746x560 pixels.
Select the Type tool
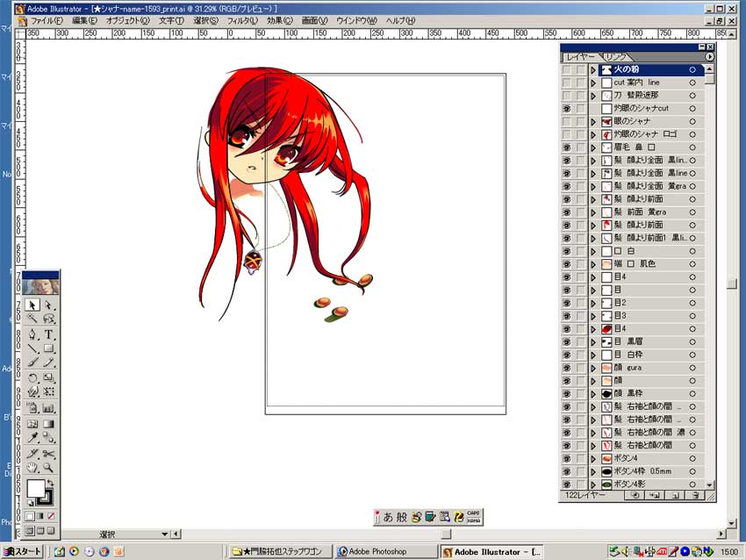[48, 334]
